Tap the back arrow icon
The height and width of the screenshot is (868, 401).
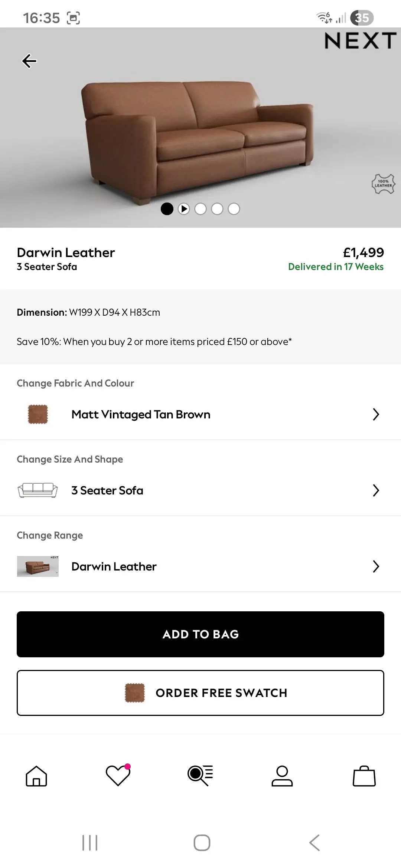point(29,61)
